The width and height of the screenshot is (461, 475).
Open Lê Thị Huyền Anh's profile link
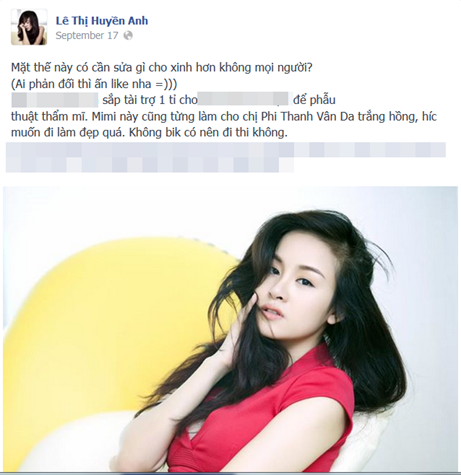click(x=102, y=21)
